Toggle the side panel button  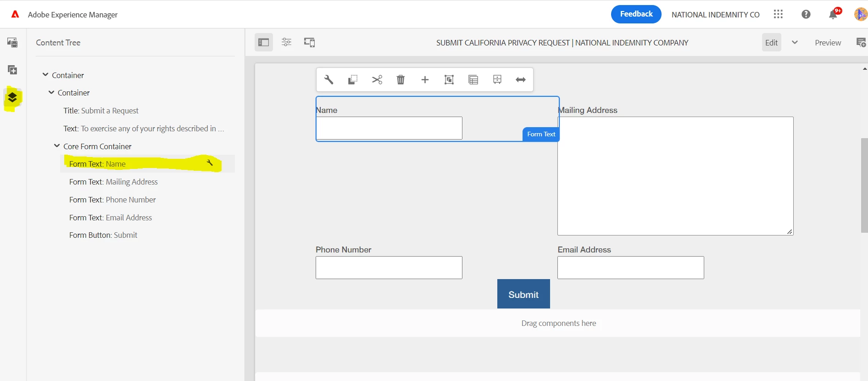coord(264,43)
